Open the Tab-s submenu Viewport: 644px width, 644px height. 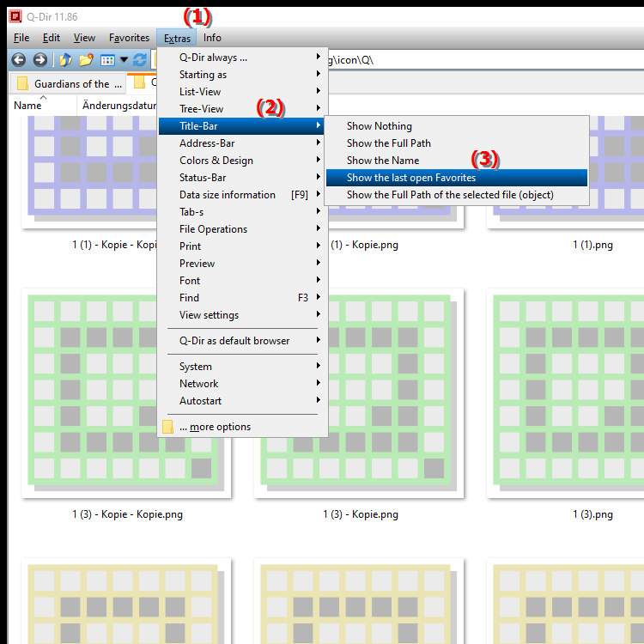click(x=243, y=212)
